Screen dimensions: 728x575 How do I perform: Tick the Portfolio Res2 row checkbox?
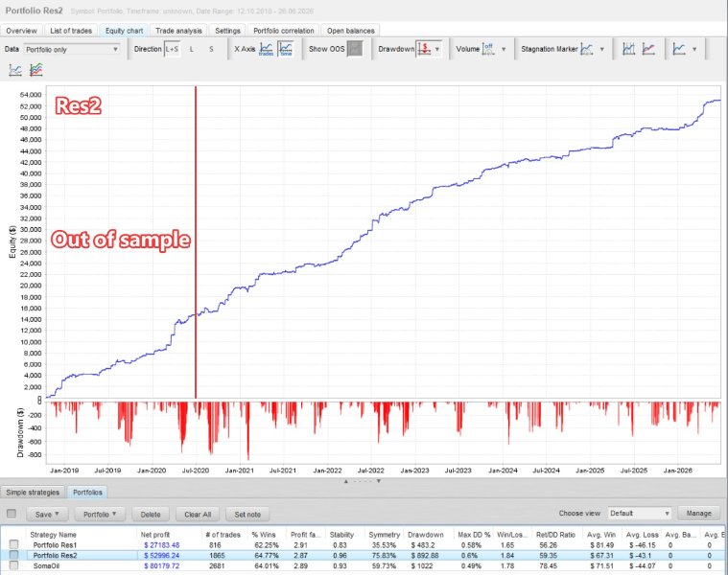pos(14,555)
